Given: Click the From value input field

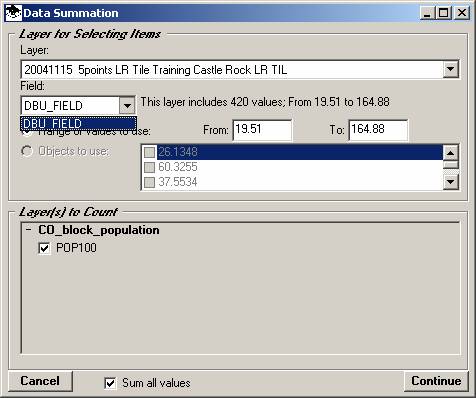Looking at the screenshot, I should (x=262, y=130).
